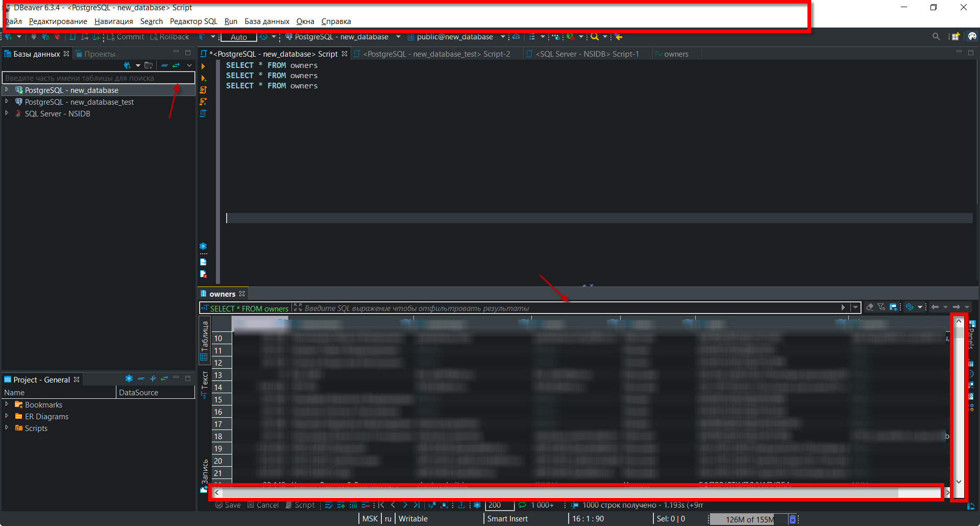Viewport: 980px width, 526px height.
Task: Click collapse-all icon in database navigator
Action: coord(164,65)
